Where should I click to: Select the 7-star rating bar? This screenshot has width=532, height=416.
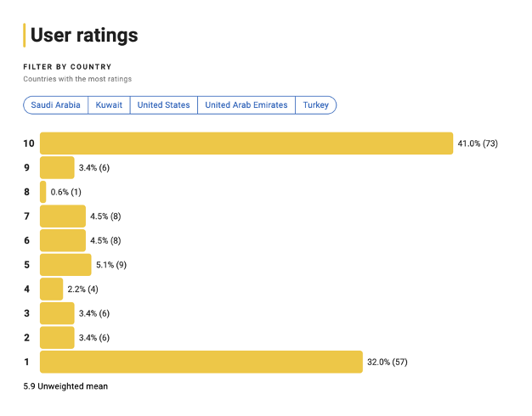[63, 216]
